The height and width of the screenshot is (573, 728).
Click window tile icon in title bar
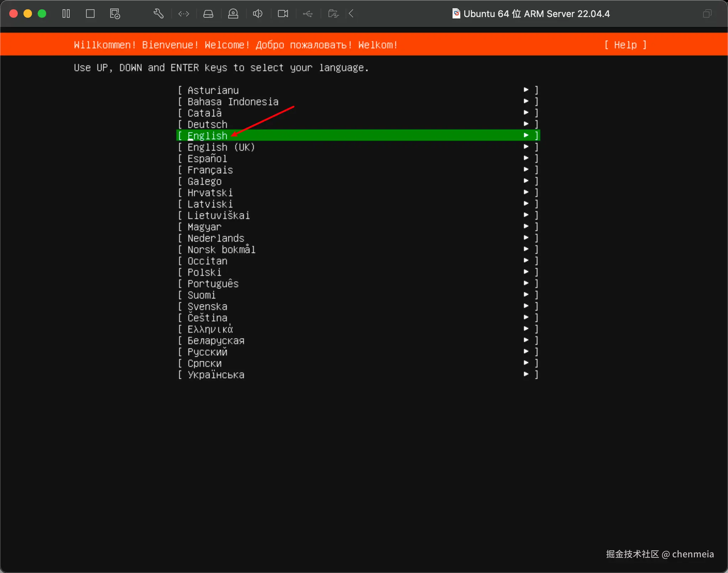click(707, 14)
